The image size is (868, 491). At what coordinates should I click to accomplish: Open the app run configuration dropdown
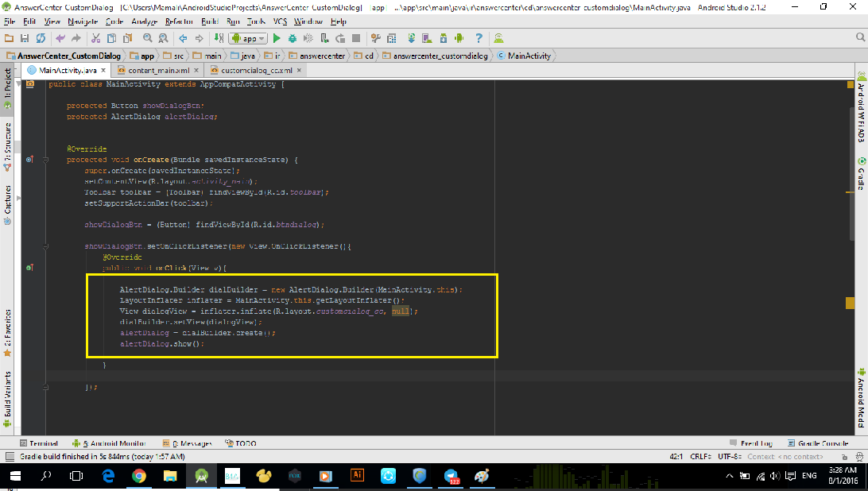247,38
